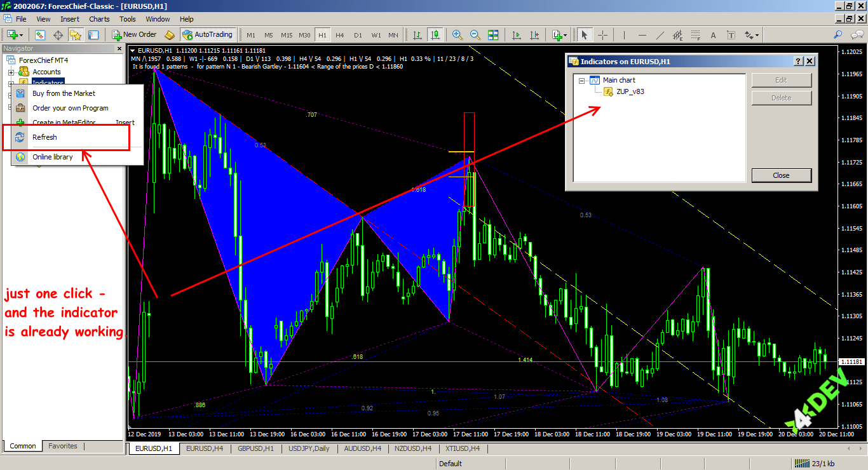Select ZUP_v83 in Indicators dialog

click(630, 91)
